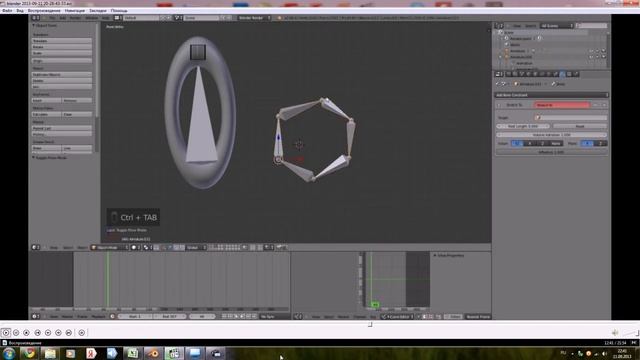Skip to previous item in the player

pos(38,333)
